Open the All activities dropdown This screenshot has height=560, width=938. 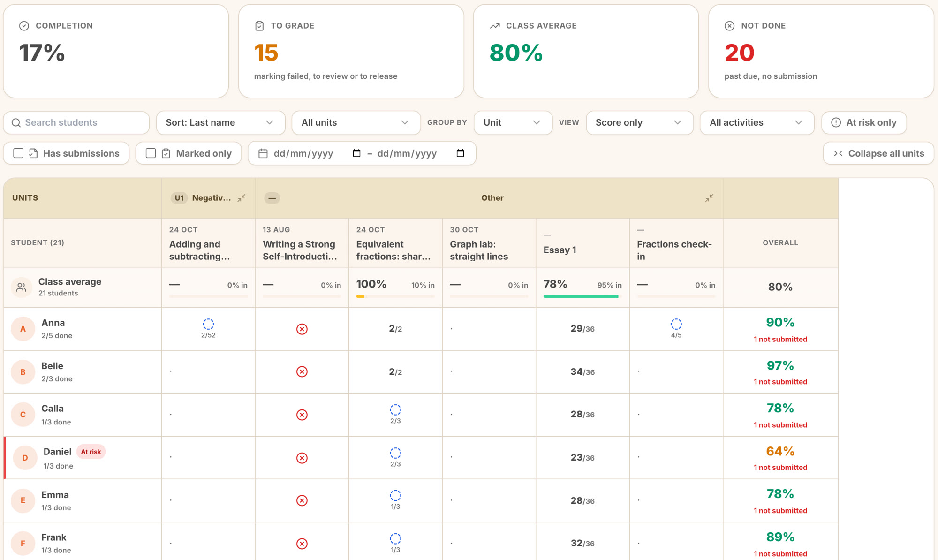(756, 123)
